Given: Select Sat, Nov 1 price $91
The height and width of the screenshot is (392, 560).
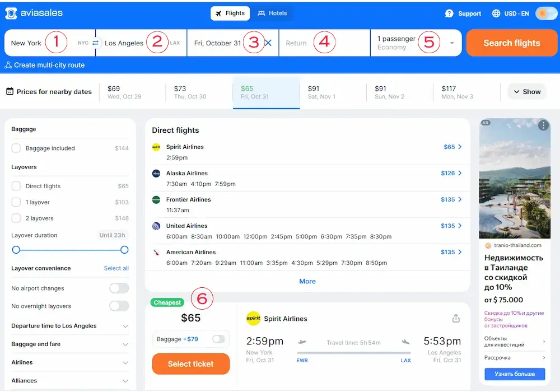Looking at the screenshot, I should [333, 92].
